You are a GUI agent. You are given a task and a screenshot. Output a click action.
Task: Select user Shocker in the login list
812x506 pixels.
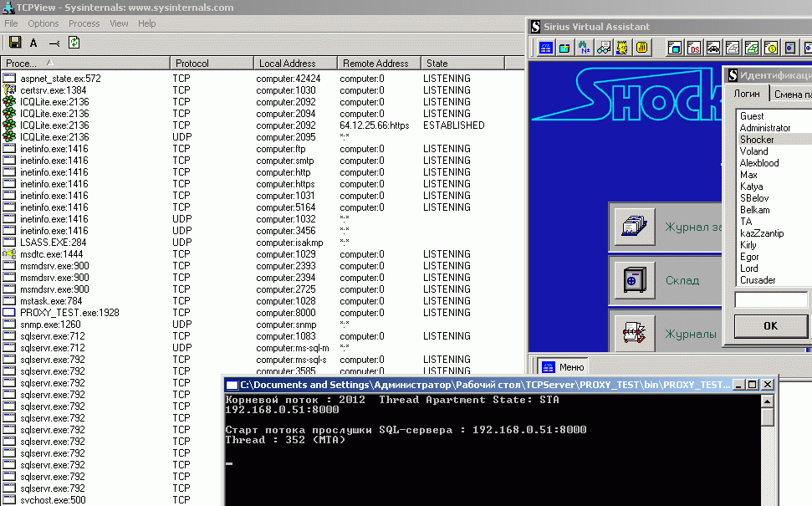(x=757, y=140)
